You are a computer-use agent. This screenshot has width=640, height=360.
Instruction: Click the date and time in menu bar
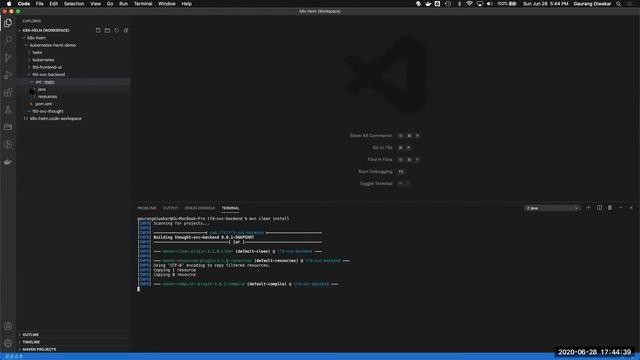point(545,4)
